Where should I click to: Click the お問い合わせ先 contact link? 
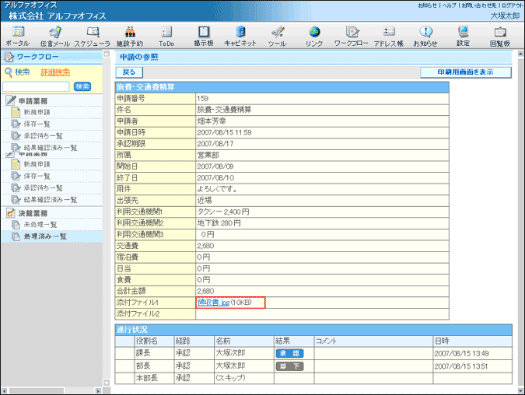478,5
